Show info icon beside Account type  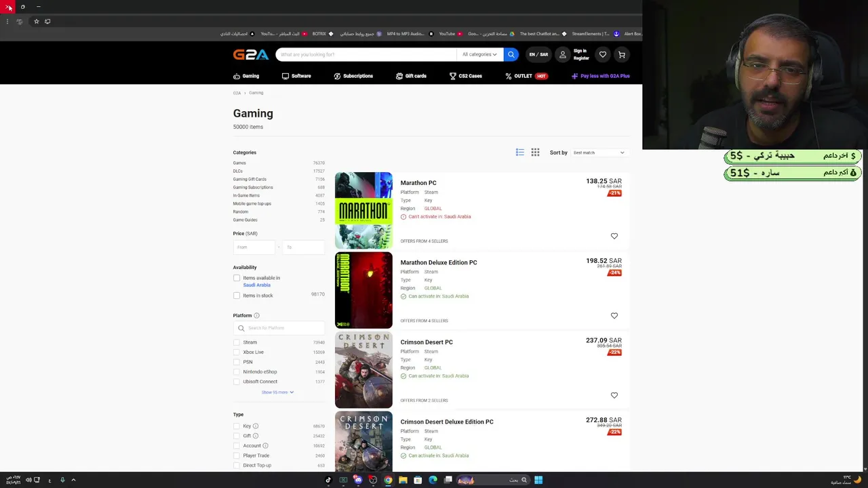click(x=265, y=445)
